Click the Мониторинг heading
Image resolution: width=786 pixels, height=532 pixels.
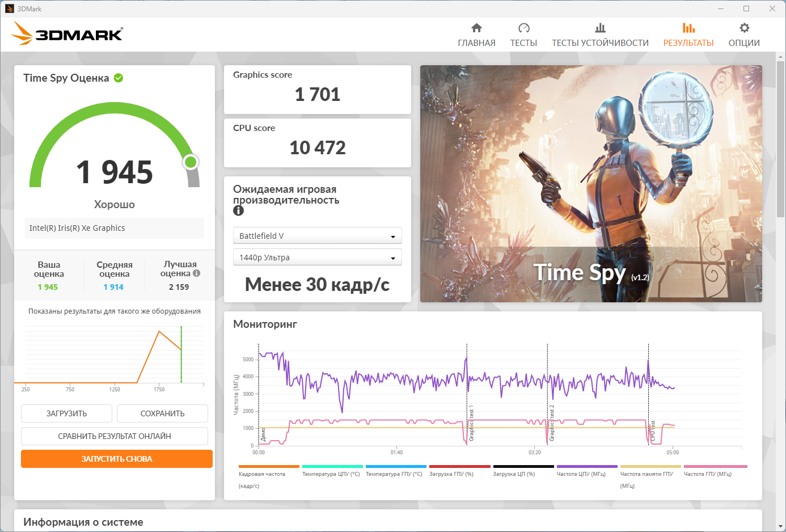point(265,324)
